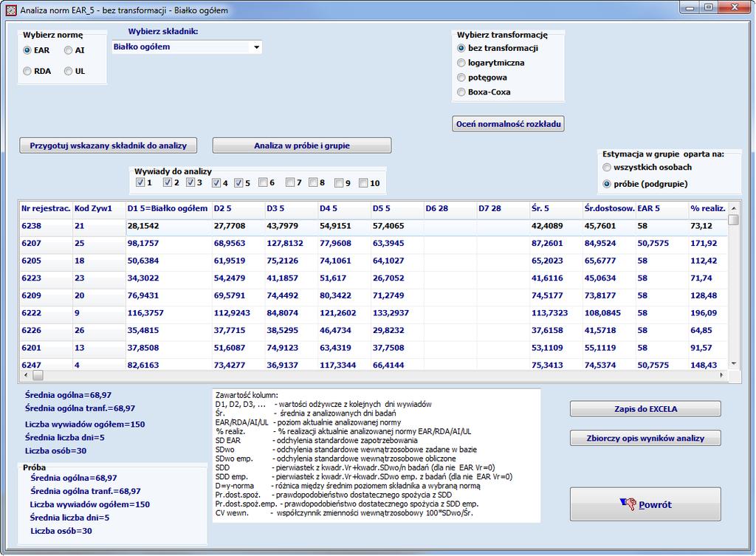Select the RDA norm radio button
The width and height of the screenshot is (756, 556).
click(x=27, y=72)
